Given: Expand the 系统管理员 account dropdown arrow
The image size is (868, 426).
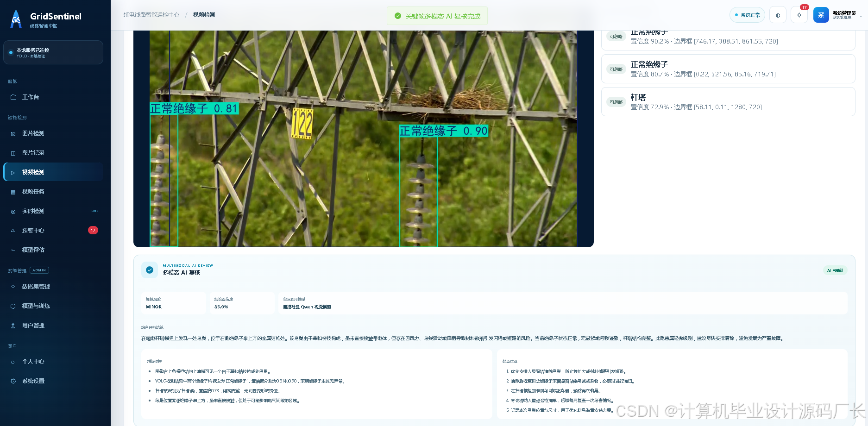Looking at the screenshot, I should coord(861,16).
